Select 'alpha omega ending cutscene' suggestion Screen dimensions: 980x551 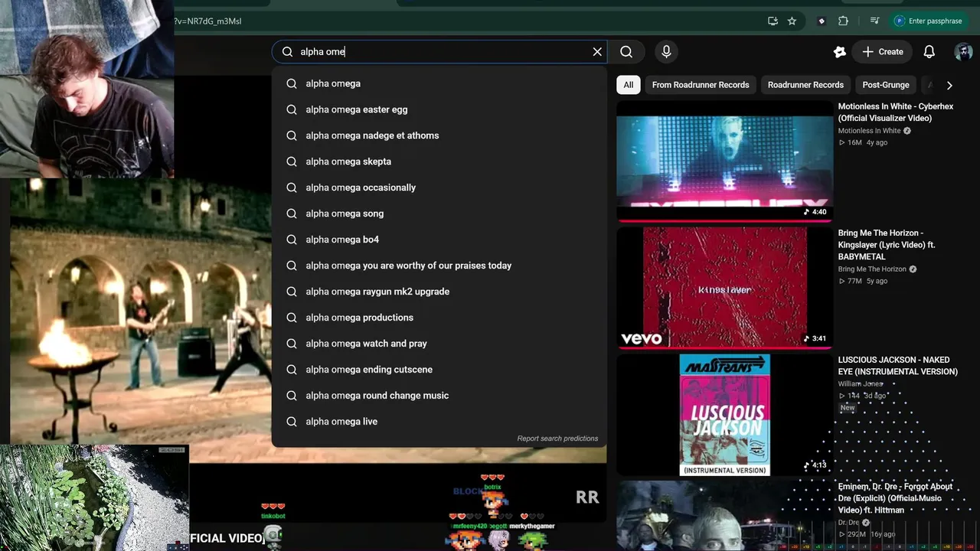pos(439,370)
